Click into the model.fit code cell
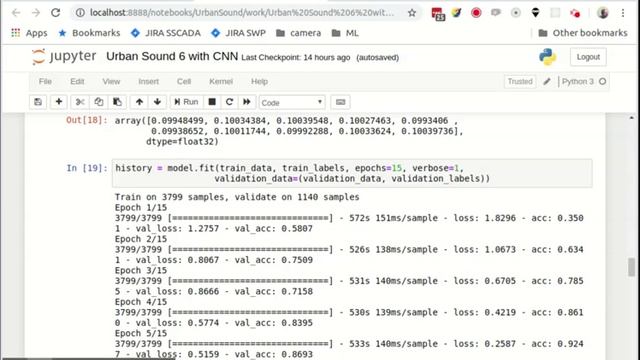Viewport: 640px width, 360px height. tap(352, 173)
